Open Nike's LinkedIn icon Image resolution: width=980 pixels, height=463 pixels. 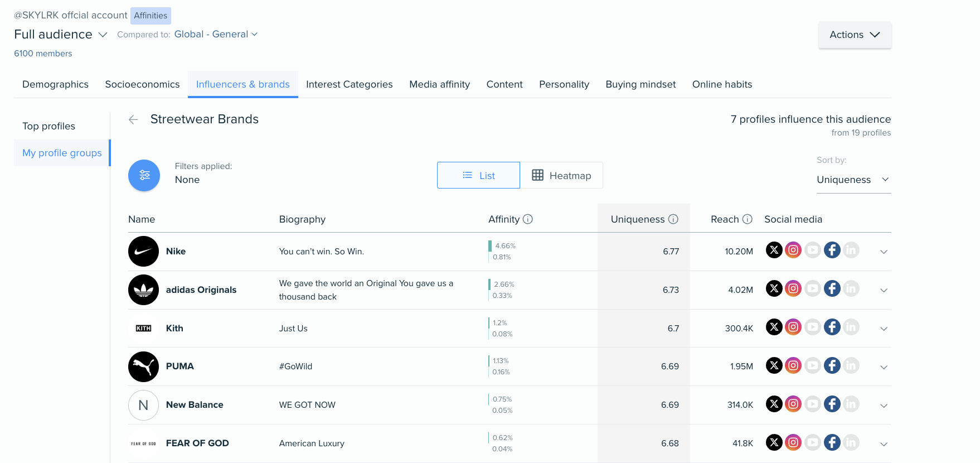tap(851, 250)
